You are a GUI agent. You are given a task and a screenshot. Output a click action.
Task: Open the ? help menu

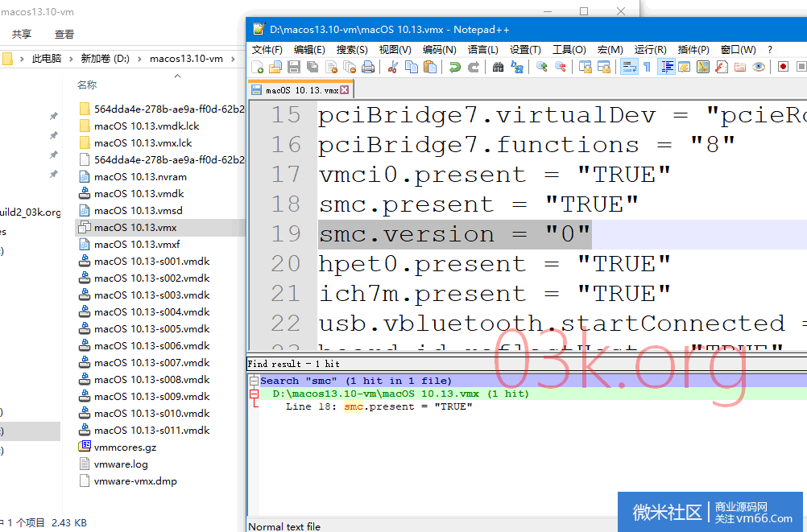pyautogui.click(x=769, y=49)
